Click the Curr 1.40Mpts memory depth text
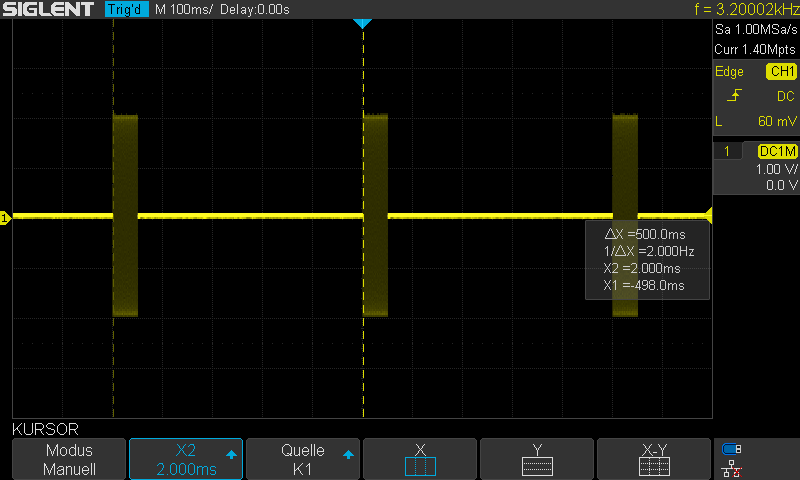 click(755, 49)
